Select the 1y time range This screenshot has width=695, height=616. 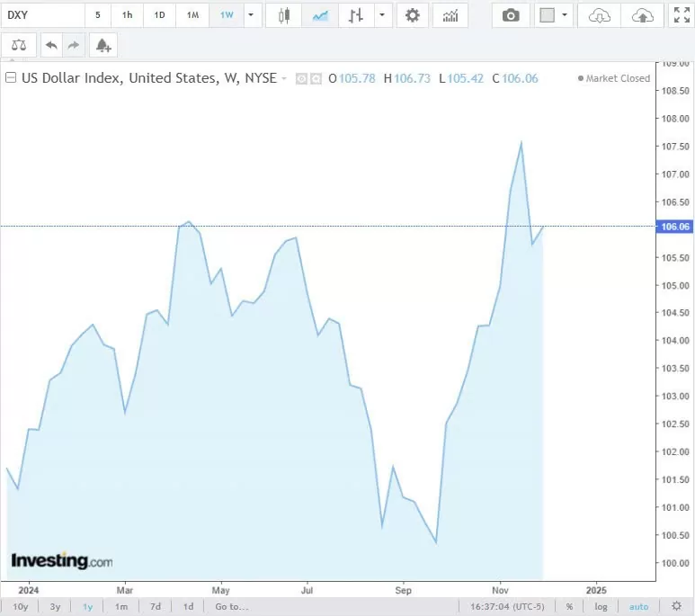tap(88, 606)
